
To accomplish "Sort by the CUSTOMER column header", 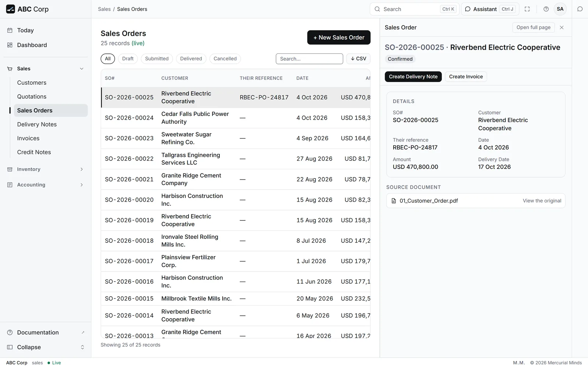I will [175, 78].
